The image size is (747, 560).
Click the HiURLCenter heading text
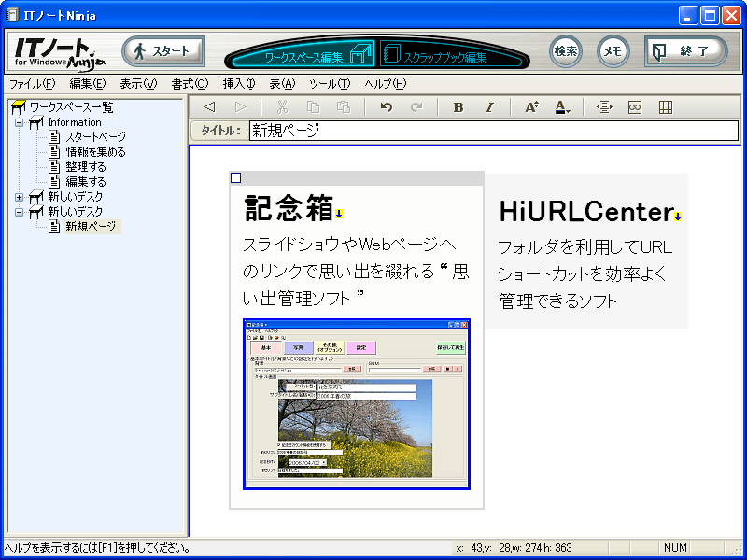586,212
